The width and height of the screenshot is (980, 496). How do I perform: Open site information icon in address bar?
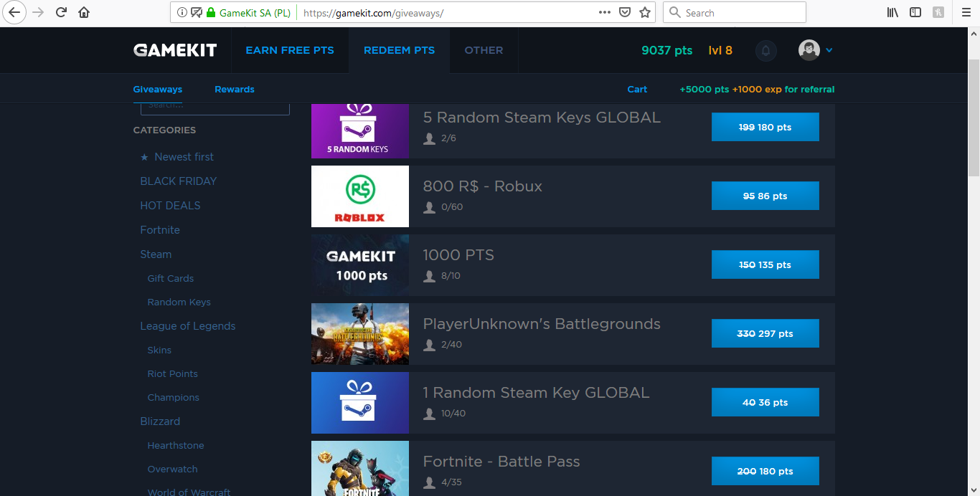182,12
